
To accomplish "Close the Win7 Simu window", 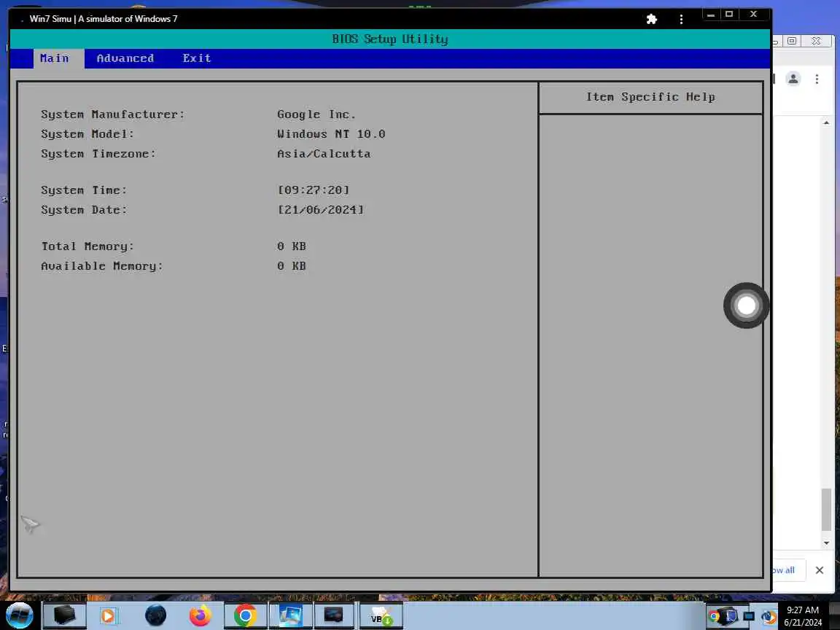I will (x=753, y=15).
